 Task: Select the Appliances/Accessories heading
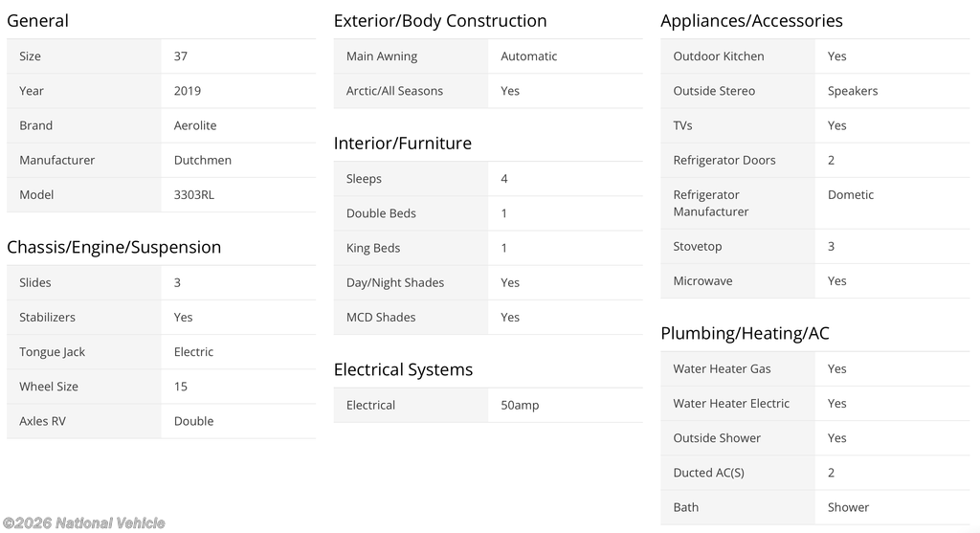point(751,21)
